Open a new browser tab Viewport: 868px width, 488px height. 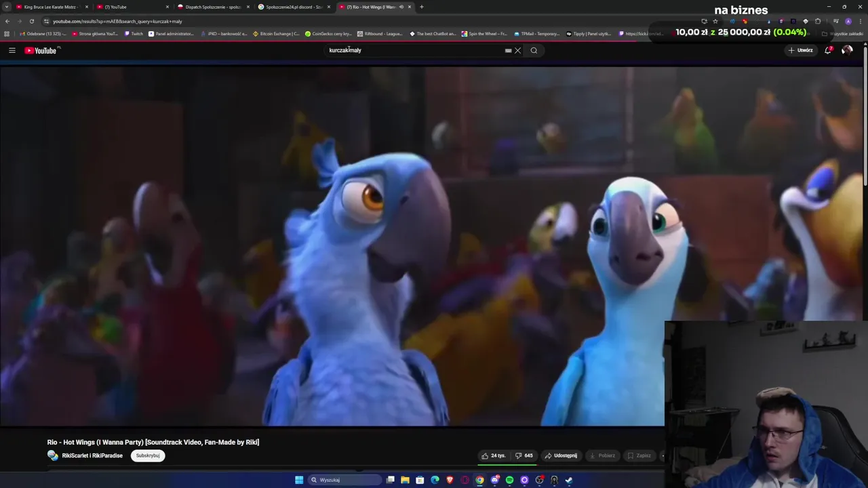(x=421, y=7)
